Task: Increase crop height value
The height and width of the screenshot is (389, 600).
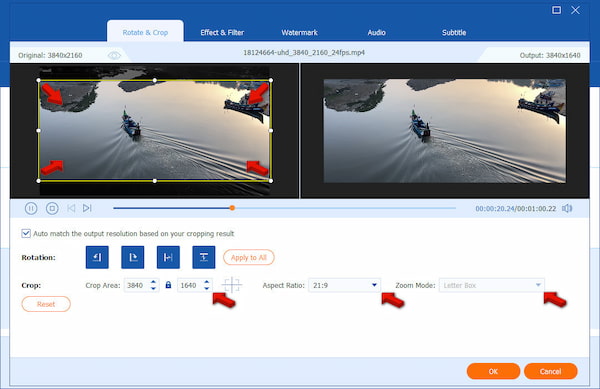Action: point(207,282)
